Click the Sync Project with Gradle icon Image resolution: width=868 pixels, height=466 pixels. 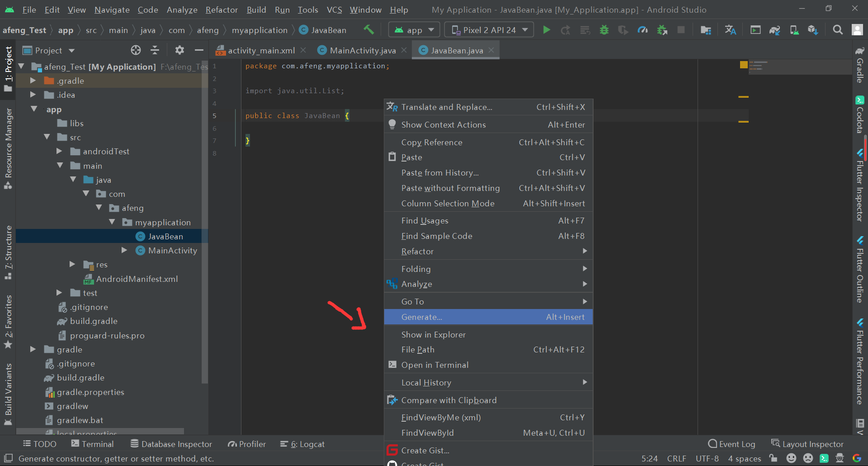774,30
